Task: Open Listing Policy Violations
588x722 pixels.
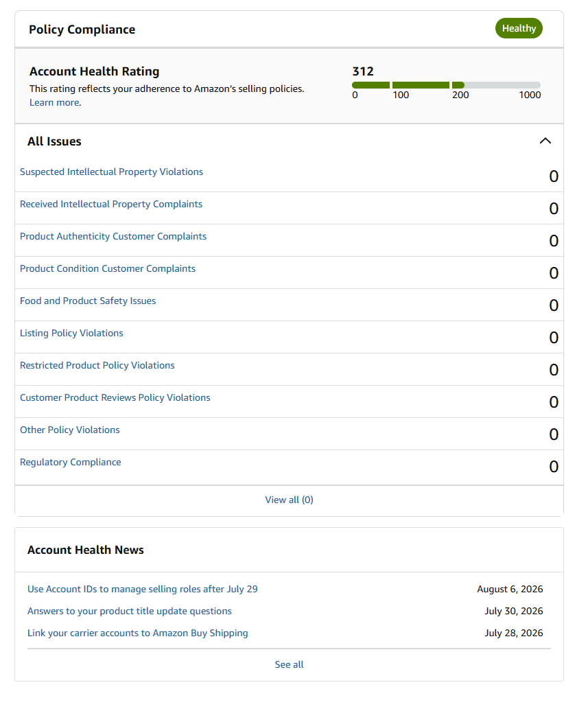Action: [71, 333]
